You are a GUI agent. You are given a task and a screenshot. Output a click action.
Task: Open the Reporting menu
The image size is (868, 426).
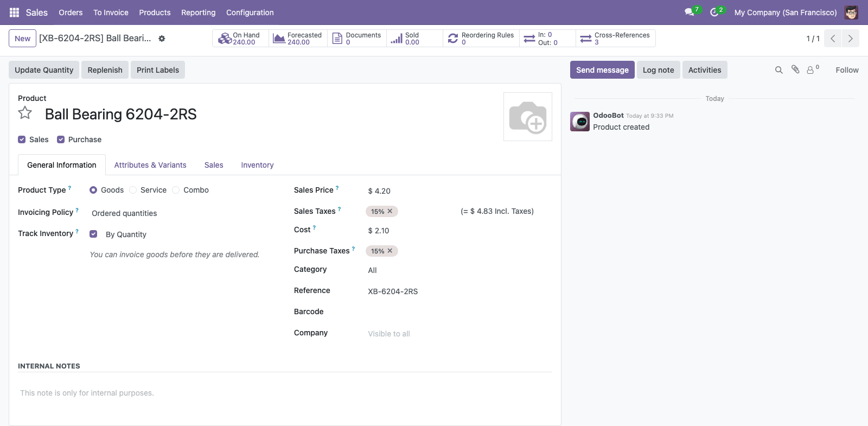coord(199,12)
